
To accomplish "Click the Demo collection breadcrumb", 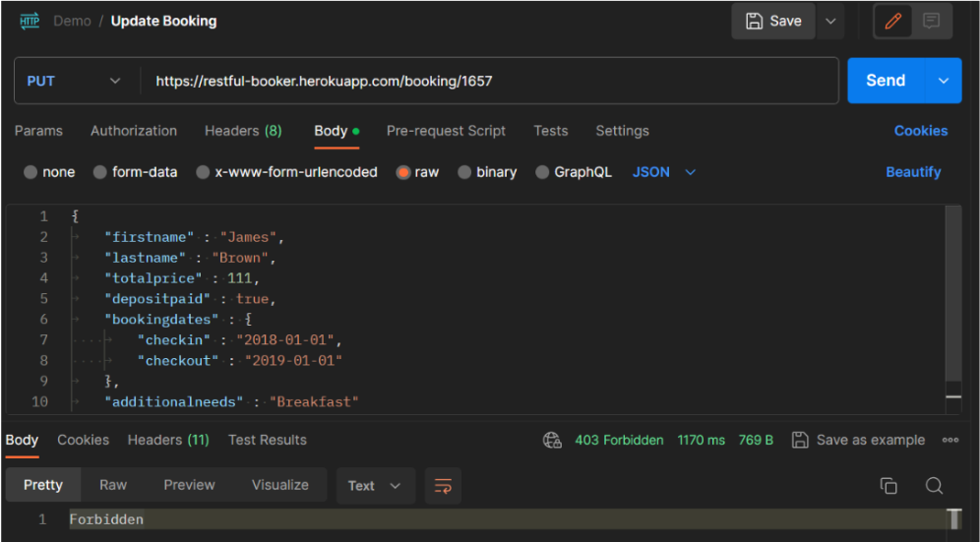I will coord(73,22).
